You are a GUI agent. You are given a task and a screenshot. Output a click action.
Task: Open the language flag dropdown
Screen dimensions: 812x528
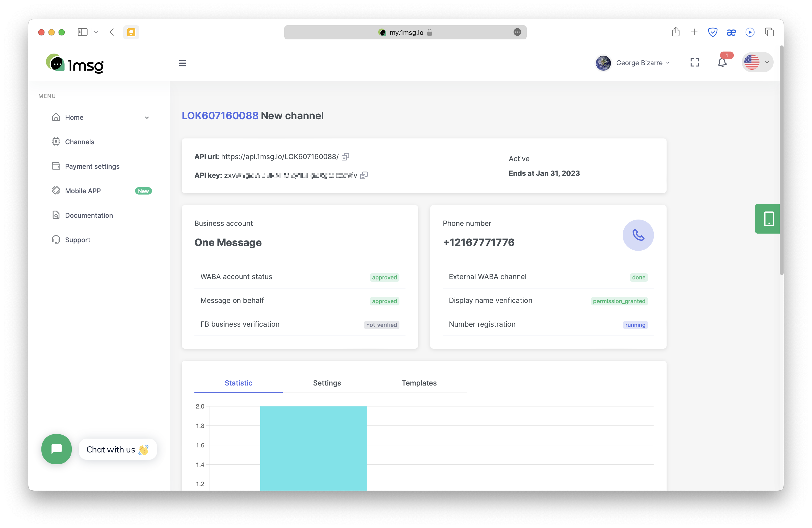(x=757, y=62)
